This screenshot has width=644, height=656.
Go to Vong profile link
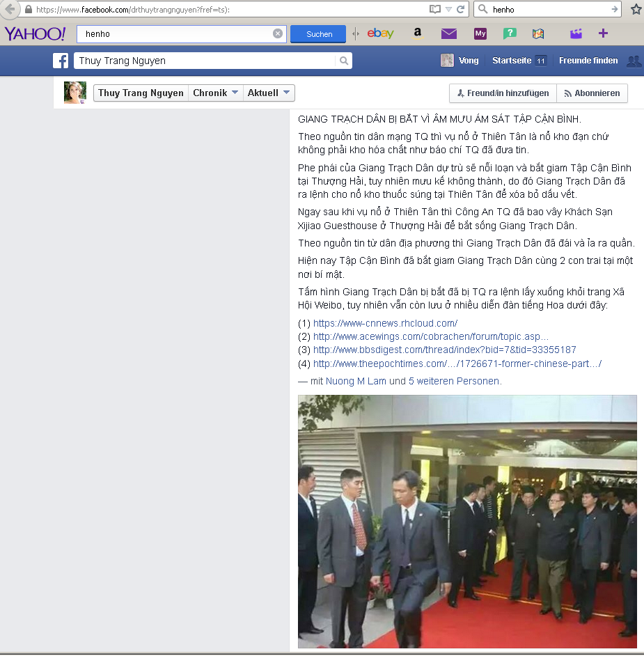[x=469, y=61]
